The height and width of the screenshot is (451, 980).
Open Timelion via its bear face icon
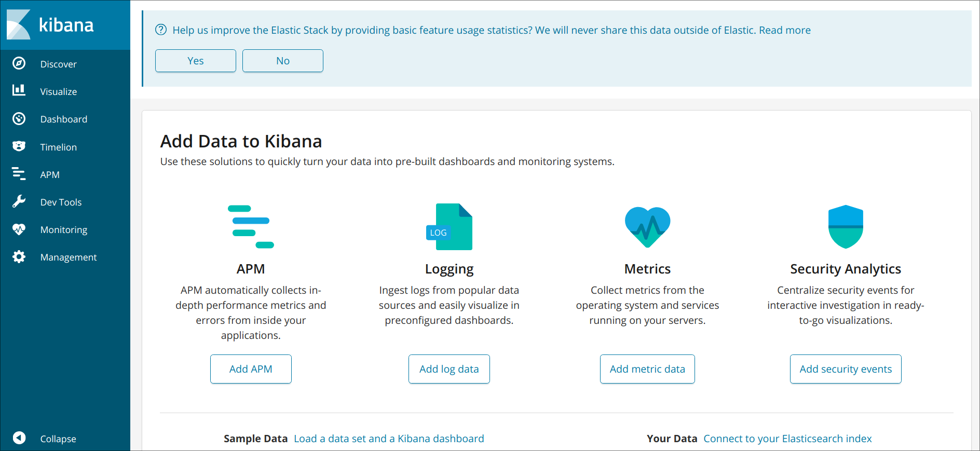pyautogui.click(x=19, y=146)
